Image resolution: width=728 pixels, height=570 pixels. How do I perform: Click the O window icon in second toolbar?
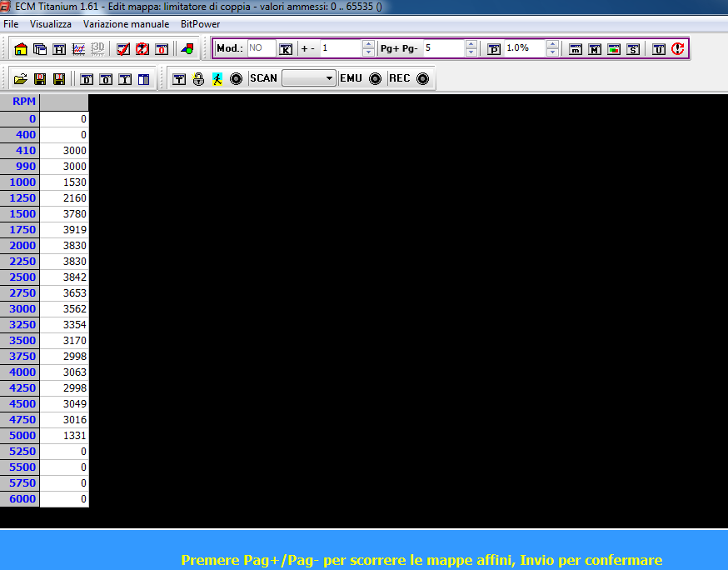[106, 79]
